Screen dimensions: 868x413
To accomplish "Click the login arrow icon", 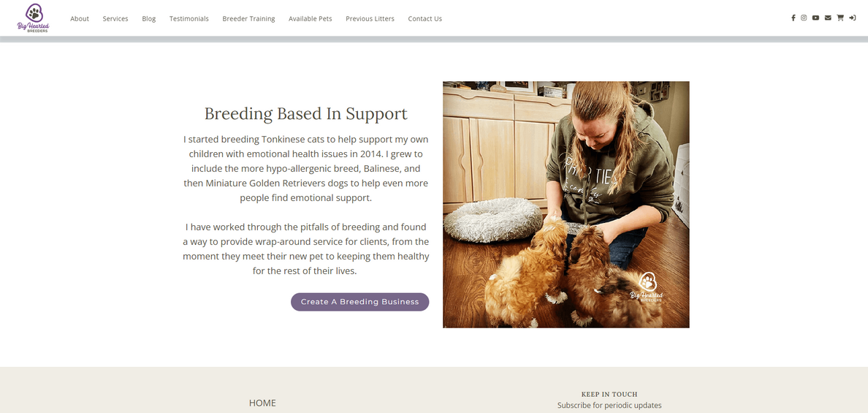I will [x=853, y=18].
